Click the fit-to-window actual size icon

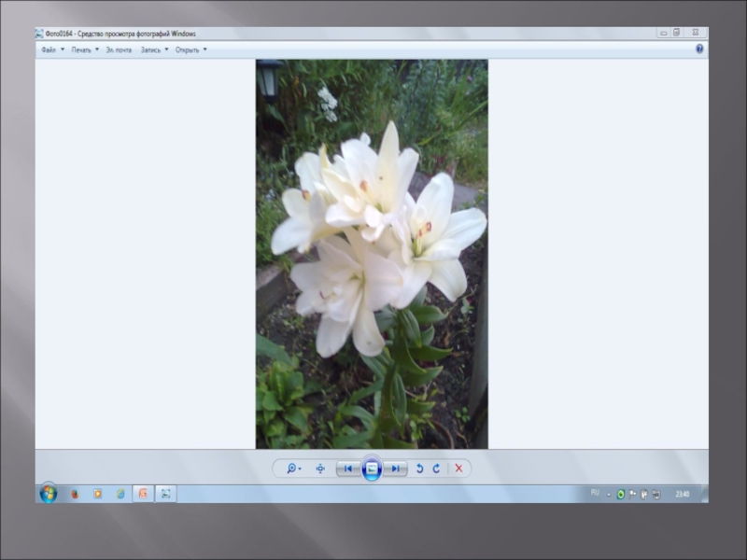320,469
